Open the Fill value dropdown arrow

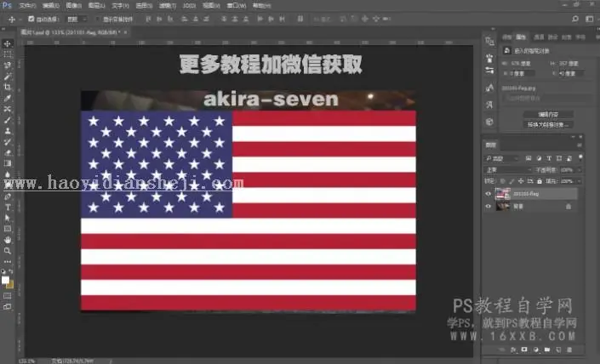[x=579, y=181]
